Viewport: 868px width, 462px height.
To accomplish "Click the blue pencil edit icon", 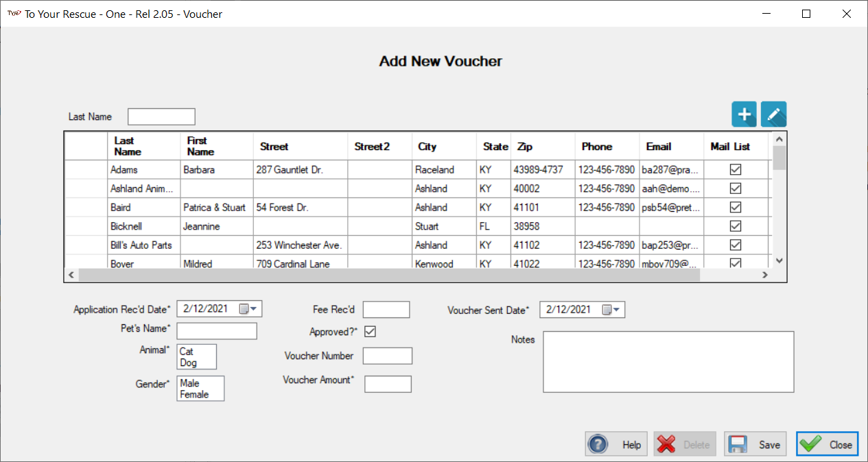I will [774, 114].
